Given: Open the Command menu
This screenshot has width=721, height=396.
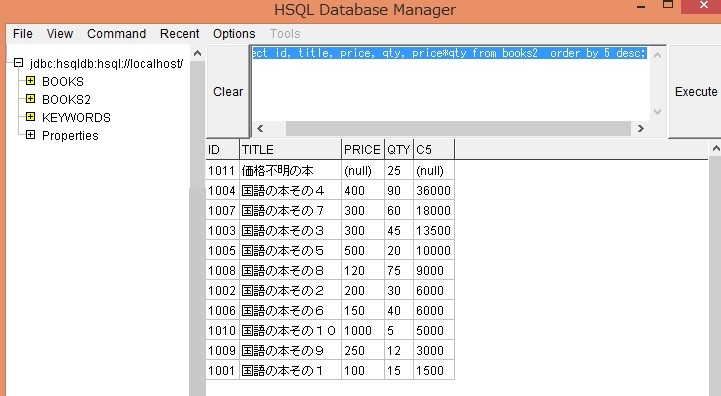Looking at the screenshot, I should tap(116, 34).
